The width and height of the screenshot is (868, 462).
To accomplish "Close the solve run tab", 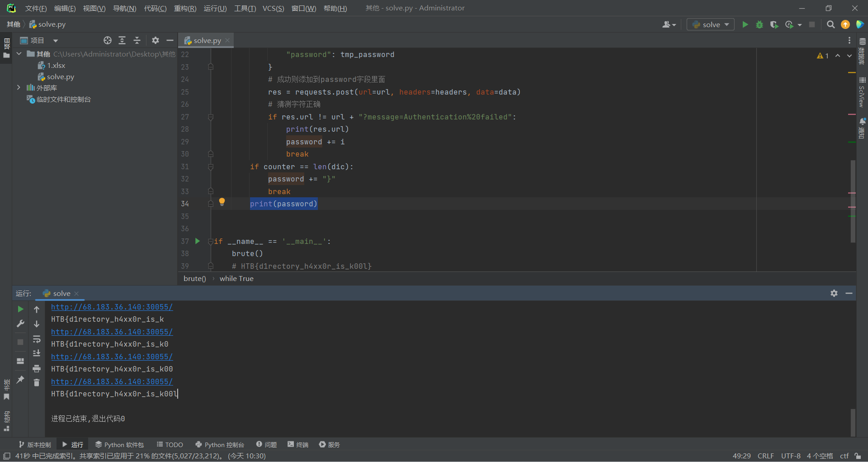I will (76, 293).
